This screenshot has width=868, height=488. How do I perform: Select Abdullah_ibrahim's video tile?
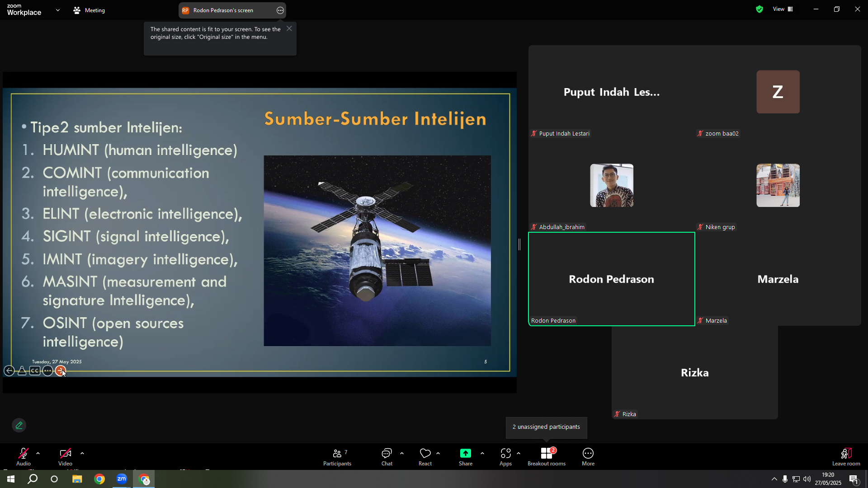pos(612,185)
